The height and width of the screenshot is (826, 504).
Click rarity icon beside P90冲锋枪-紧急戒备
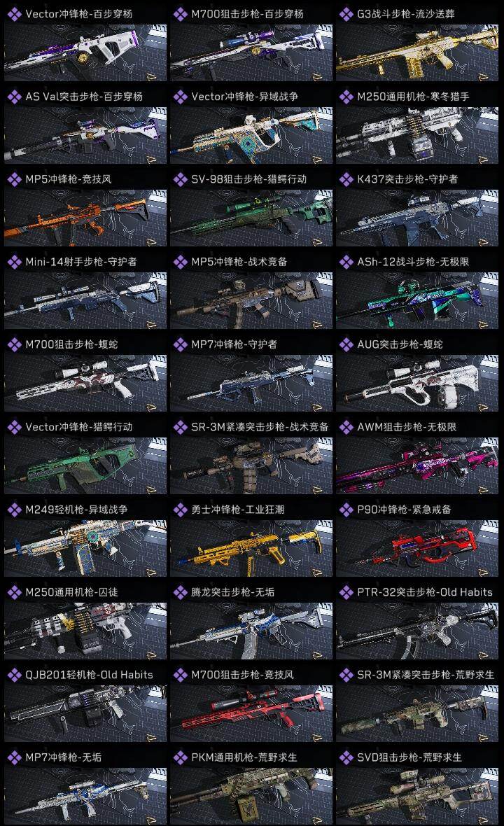click(346, 510)
